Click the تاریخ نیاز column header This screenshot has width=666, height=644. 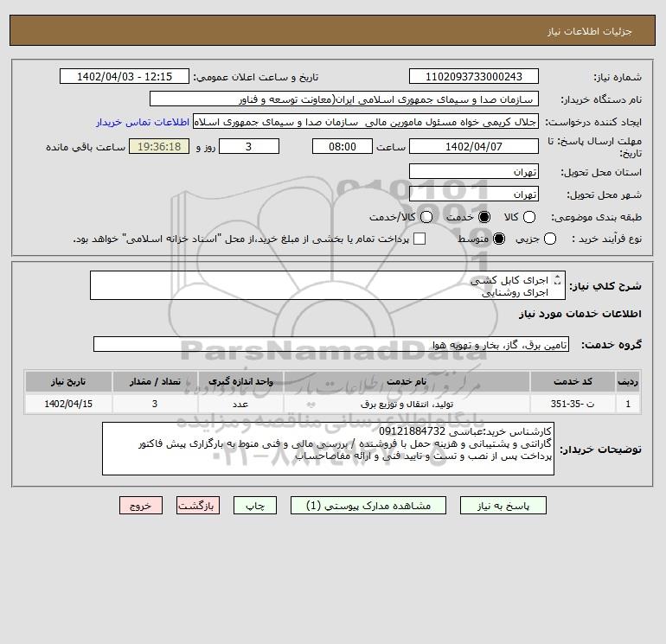click(68, 381)
